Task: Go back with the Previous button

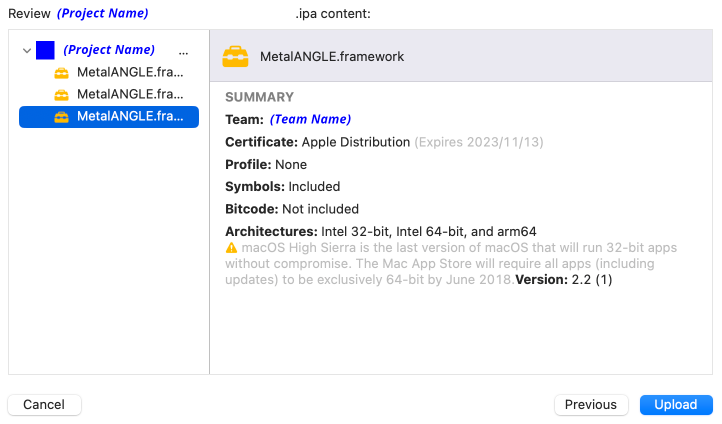Action: pos(591,405)
